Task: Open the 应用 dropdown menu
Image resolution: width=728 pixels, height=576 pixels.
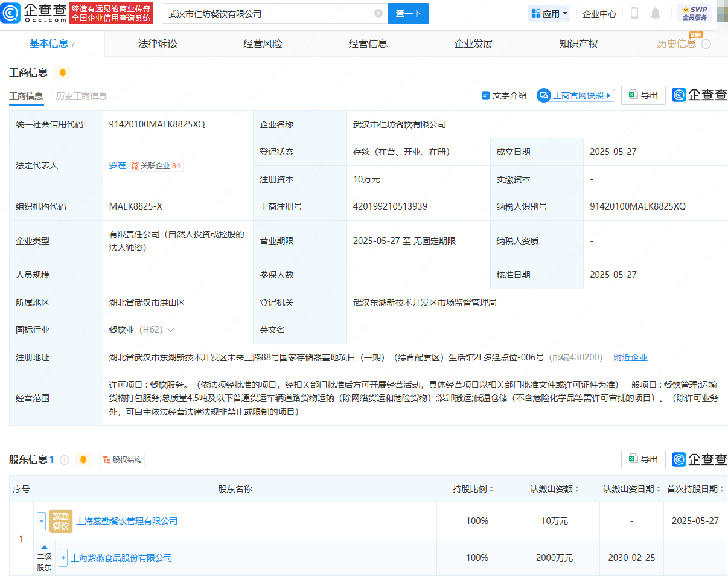Action: (x=549, y=13)
